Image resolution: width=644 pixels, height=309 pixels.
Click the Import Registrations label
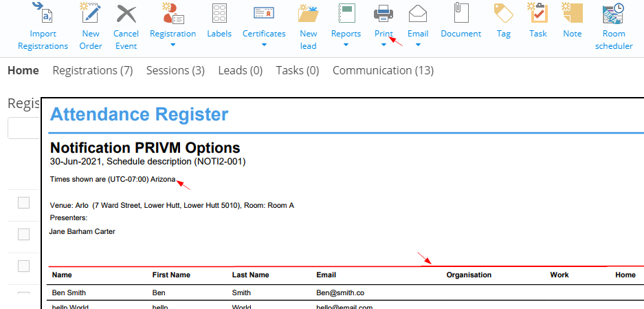tap(43, 40)
